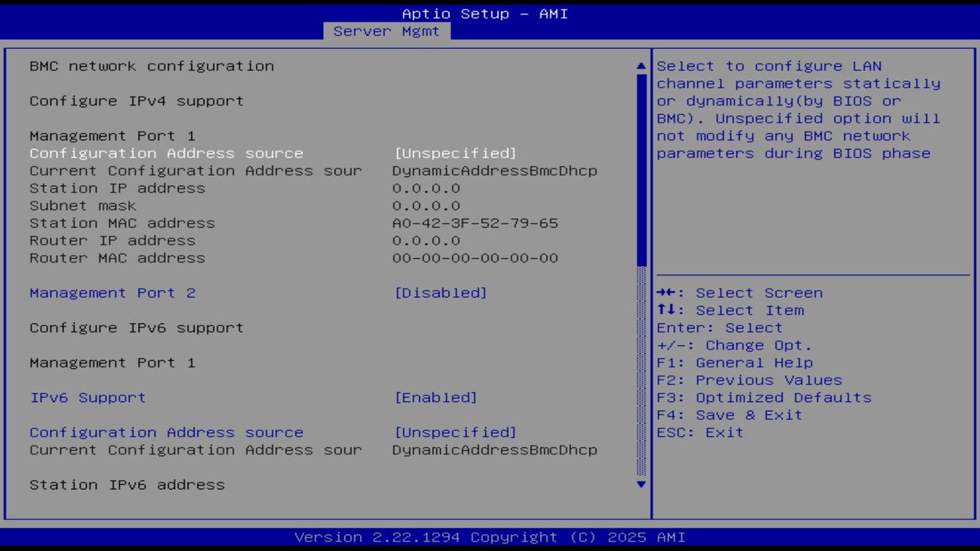The width and height of the screenshot is (980, 551).
Task: Click the Station MAC address value
Action: click(475, 223)
